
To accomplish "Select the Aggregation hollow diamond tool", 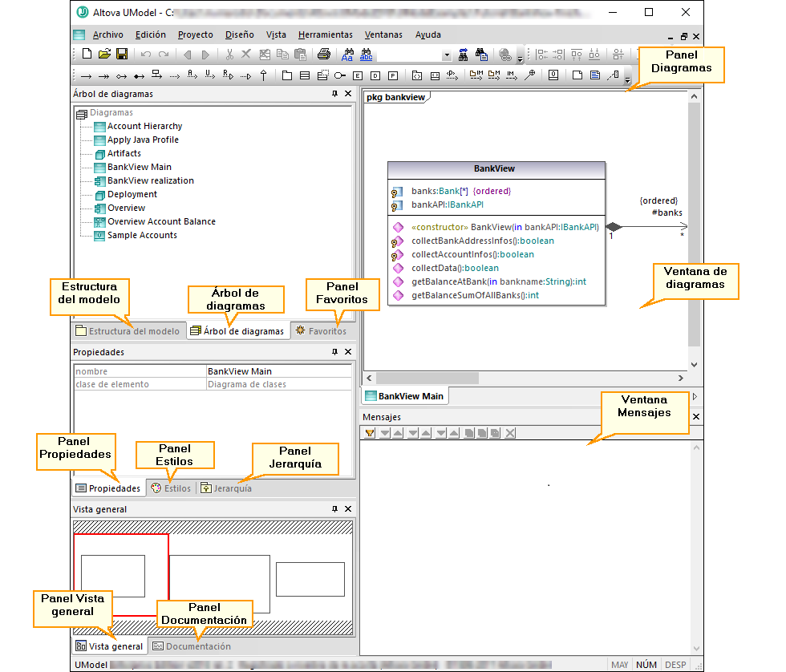I will tap(121, 76).
